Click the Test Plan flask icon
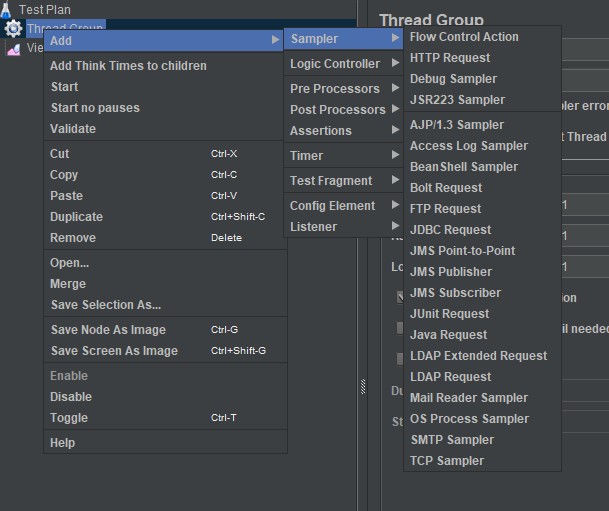Viewport: 609px width, 511px height. (x=7, y=10)
